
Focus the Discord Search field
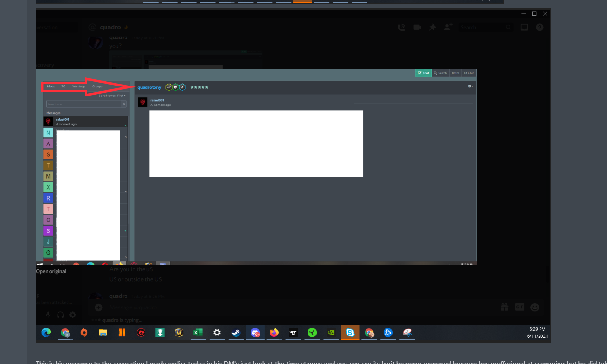[x=486, y=28]
